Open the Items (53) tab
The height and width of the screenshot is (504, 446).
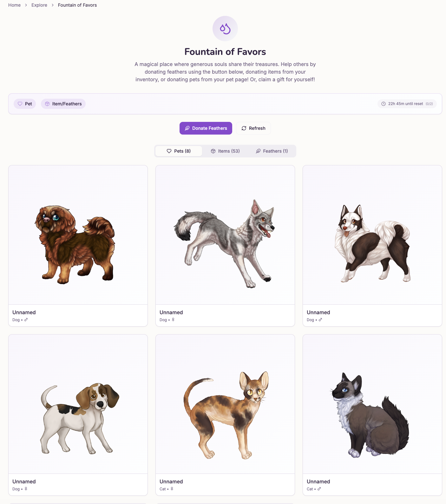[x=225, y=151]
